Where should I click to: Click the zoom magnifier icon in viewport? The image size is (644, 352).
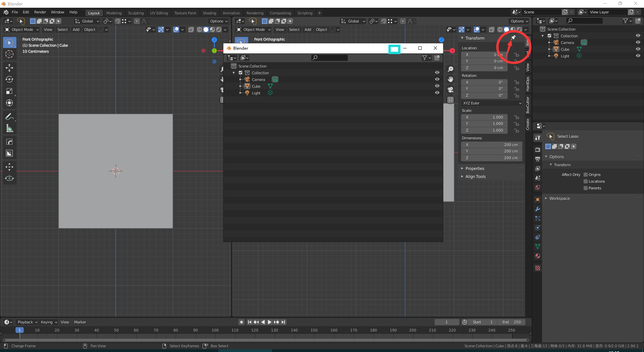[x=450, y=69]
